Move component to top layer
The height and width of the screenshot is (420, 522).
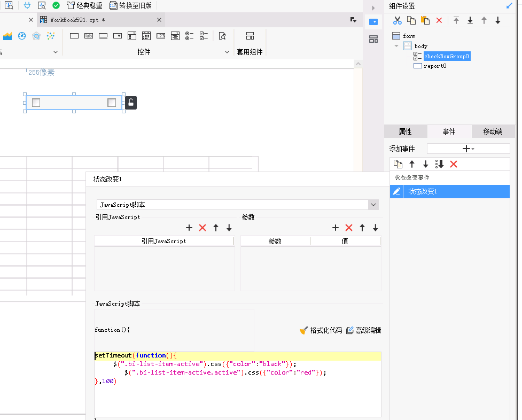[456, 21]
